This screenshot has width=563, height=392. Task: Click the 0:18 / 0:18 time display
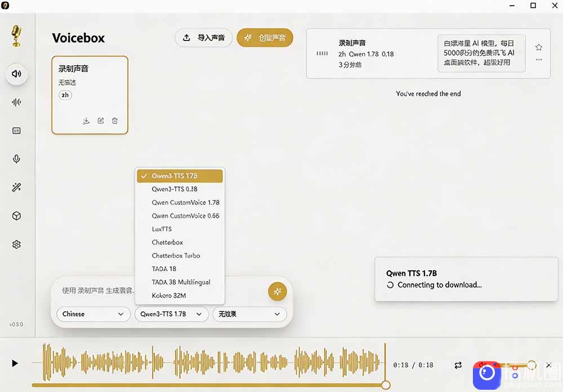pos(413,365)
